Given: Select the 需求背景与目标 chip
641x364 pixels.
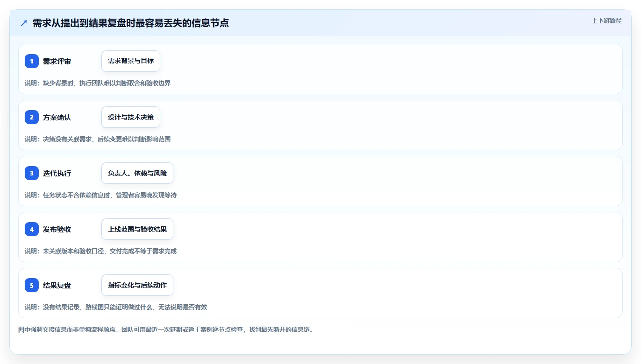Looking at the screenshot, I should pyautogui.click(x=131, y=61).
